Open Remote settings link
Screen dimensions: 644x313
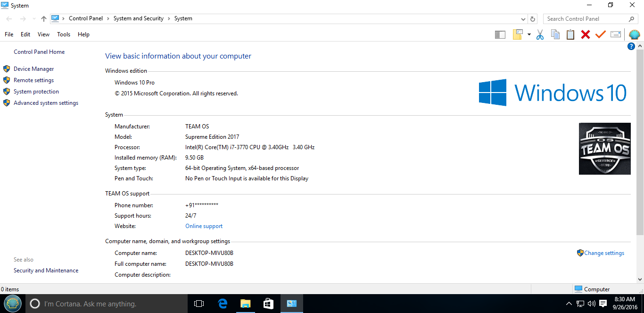coord(33,80)
